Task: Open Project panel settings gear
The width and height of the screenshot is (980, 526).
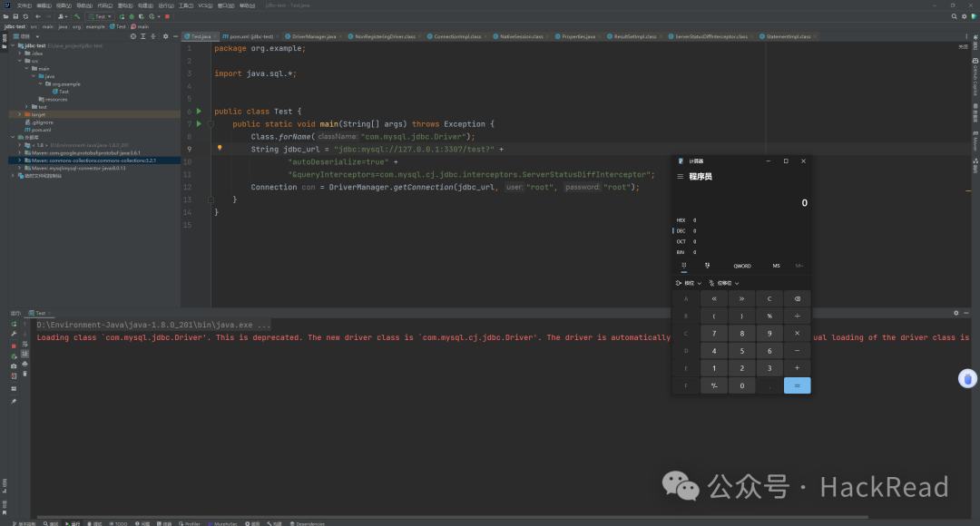Action: point(166,36)
